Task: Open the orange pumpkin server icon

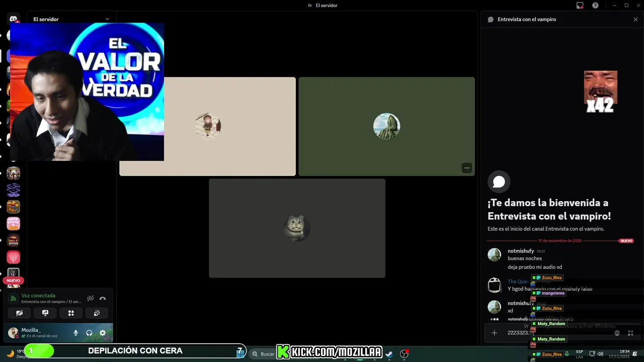Action: tap(13, 207)
